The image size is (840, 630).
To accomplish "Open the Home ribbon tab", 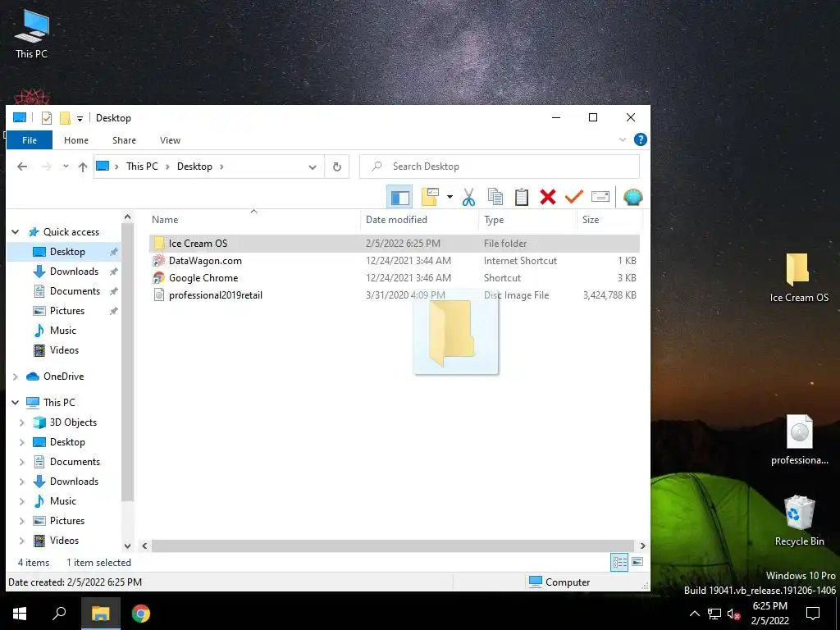I will pos(76,140).
